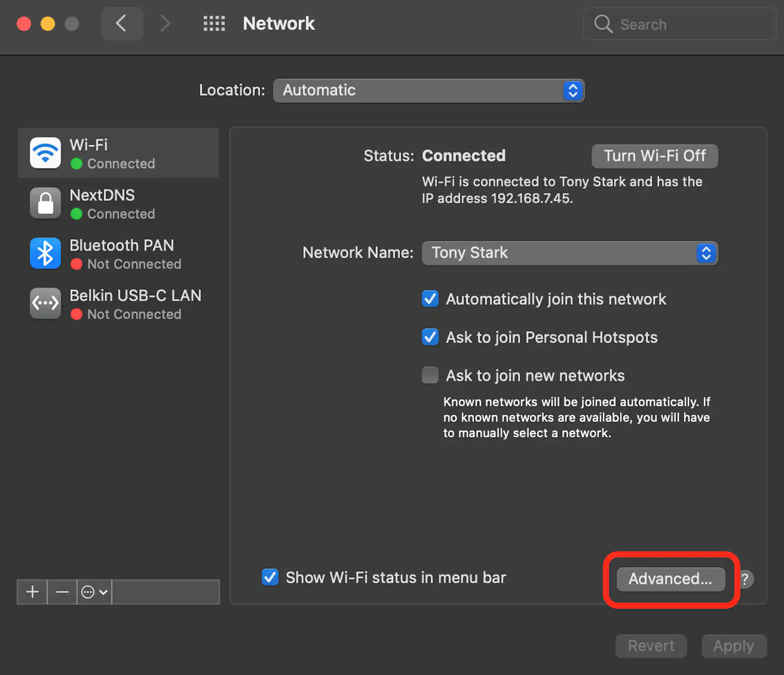784x675 pixels.
Task: Open the action gear menu below services
Action: tap(93, 592)
